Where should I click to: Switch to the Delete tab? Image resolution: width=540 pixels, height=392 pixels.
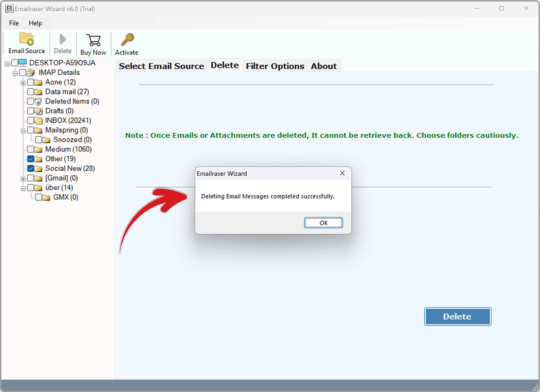(225, 65)
